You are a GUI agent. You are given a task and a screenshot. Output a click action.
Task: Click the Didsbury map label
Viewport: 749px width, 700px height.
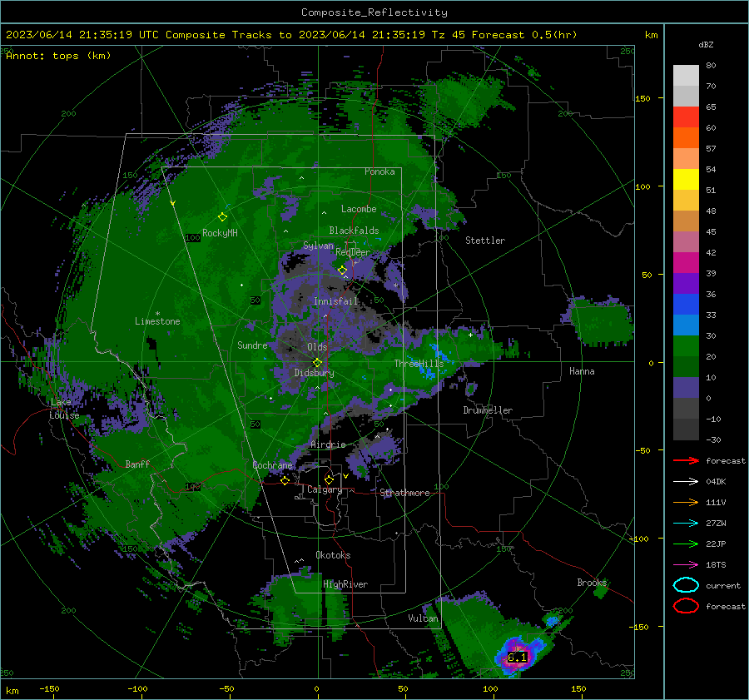tap(315, 373)
